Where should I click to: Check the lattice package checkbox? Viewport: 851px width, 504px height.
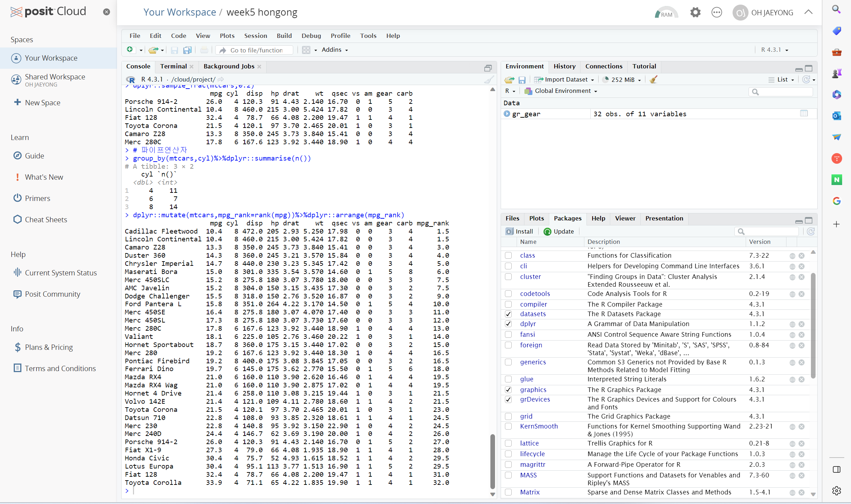pyautogui.click(x=508, y=443)
